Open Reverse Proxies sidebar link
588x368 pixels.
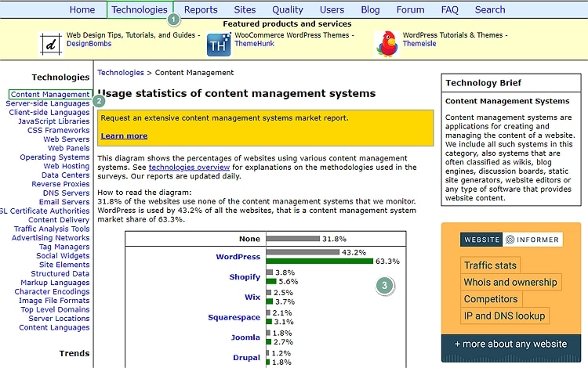point(60,184)
